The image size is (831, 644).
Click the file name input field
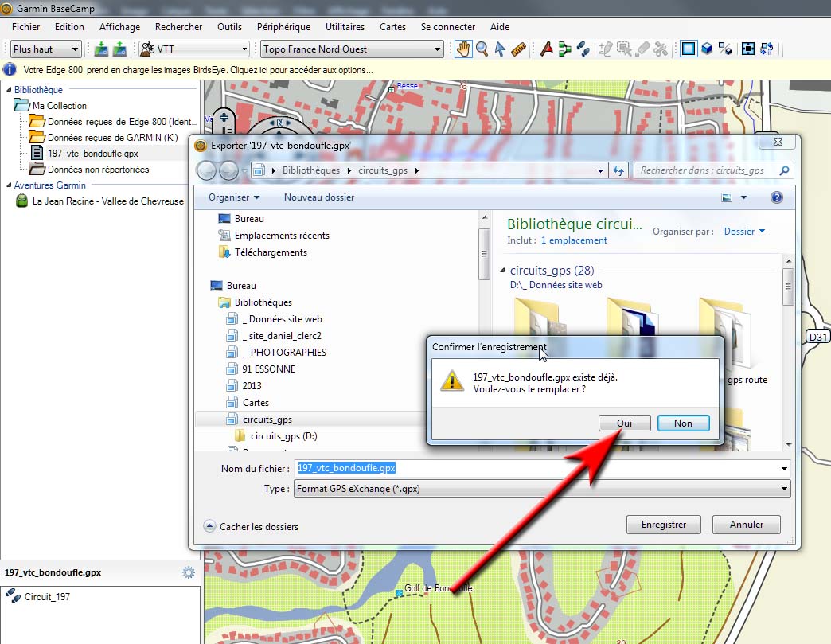tap(542, 469)
